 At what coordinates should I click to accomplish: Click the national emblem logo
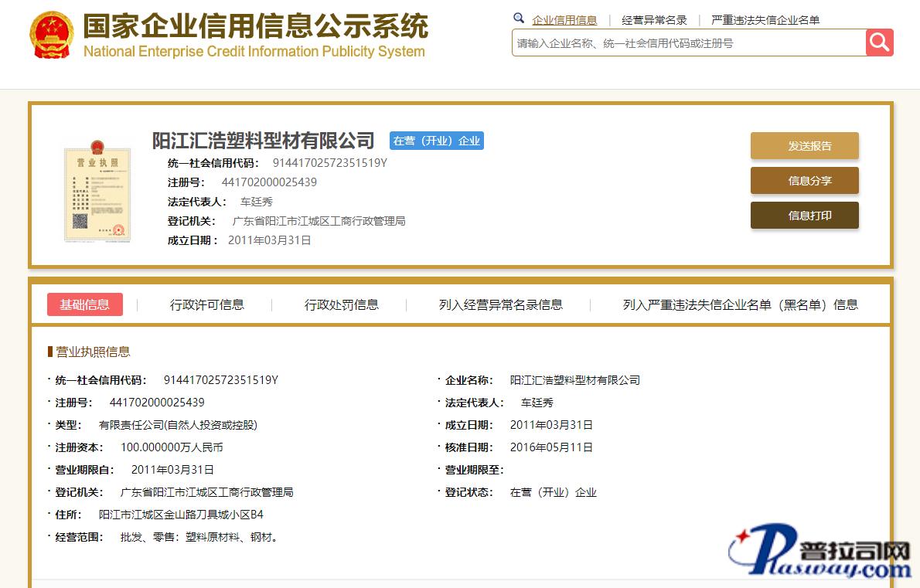tap(51, 36)
